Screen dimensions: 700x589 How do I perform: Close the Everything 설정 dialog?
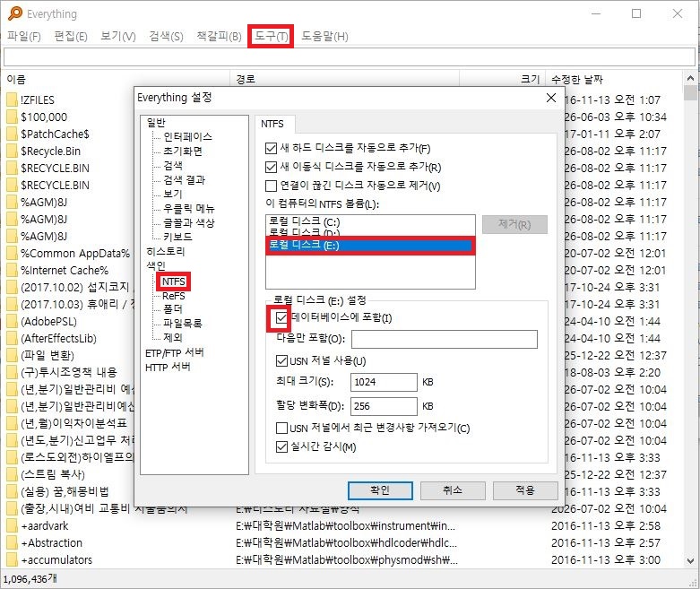click(551, 98)
